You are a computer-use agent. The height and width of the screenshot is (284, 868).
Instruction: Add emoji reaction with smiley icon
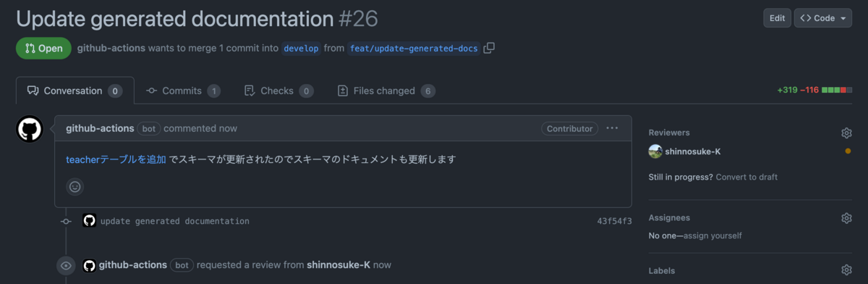pos(75,187)
